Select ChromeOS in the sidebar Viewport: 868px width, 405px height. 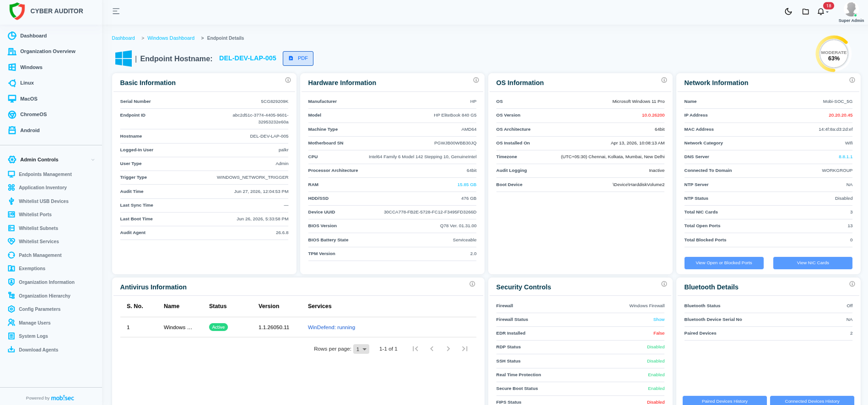(x=33, y=115)
